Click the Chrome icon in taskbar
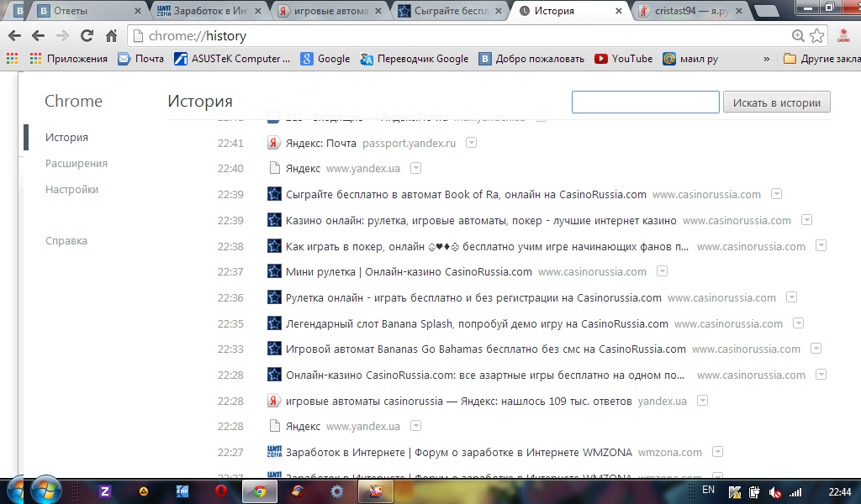The height and width of the screenshot is (504, 861). tap(260, 491)
